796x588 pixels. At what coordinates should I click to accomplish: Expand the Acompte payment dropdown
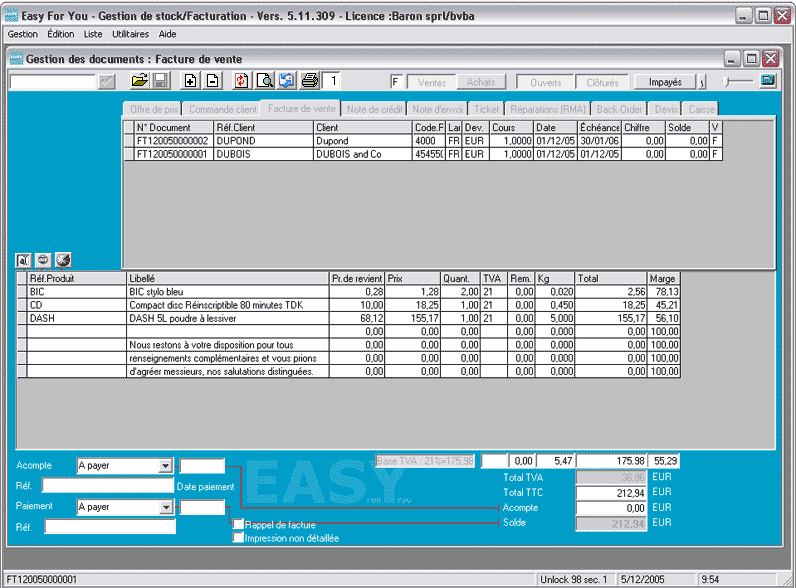point(165,466)
